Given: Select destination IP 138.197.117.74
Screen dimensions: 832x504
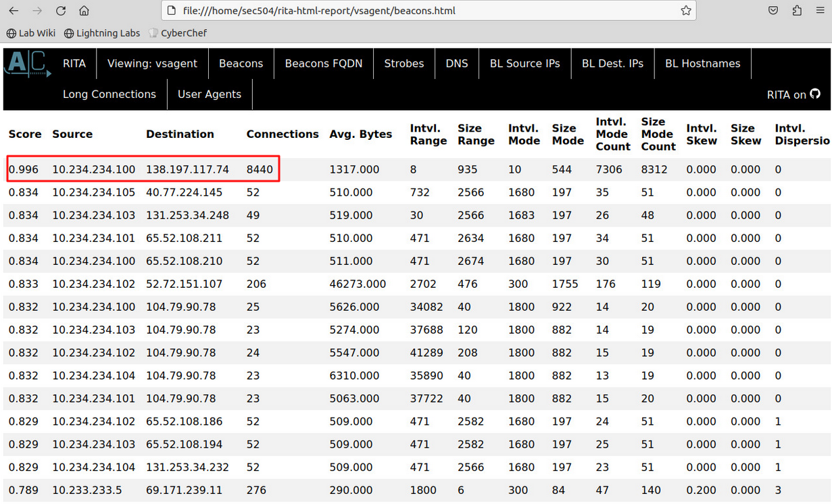Looking at the screenshot, I should 187,170.
